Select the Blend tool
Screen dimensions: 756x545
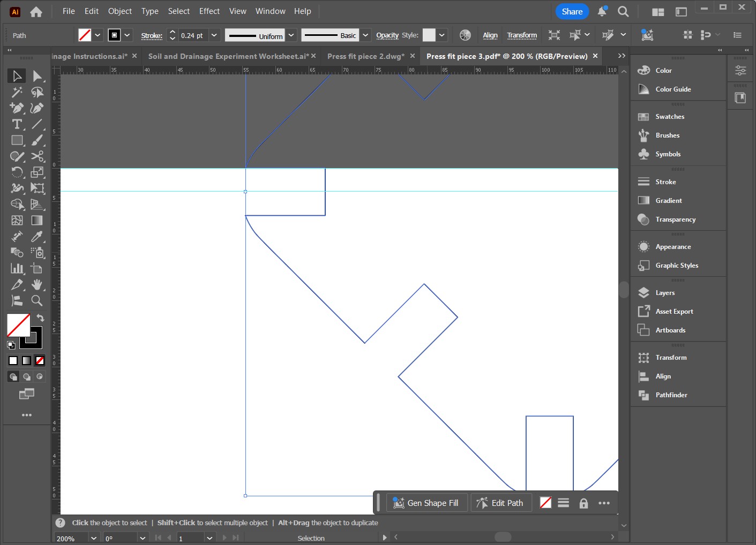tap(17, 253)
